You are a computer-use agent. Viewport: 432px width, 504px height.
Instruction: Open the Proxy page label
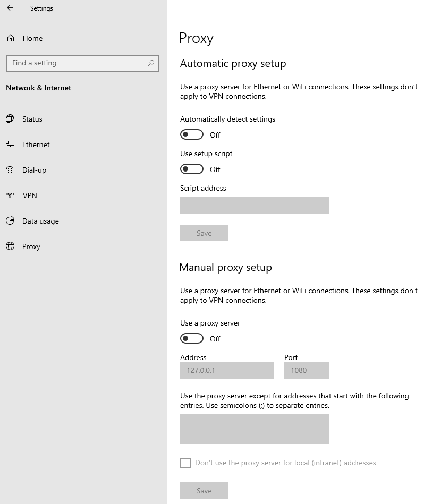click(31, 246)
